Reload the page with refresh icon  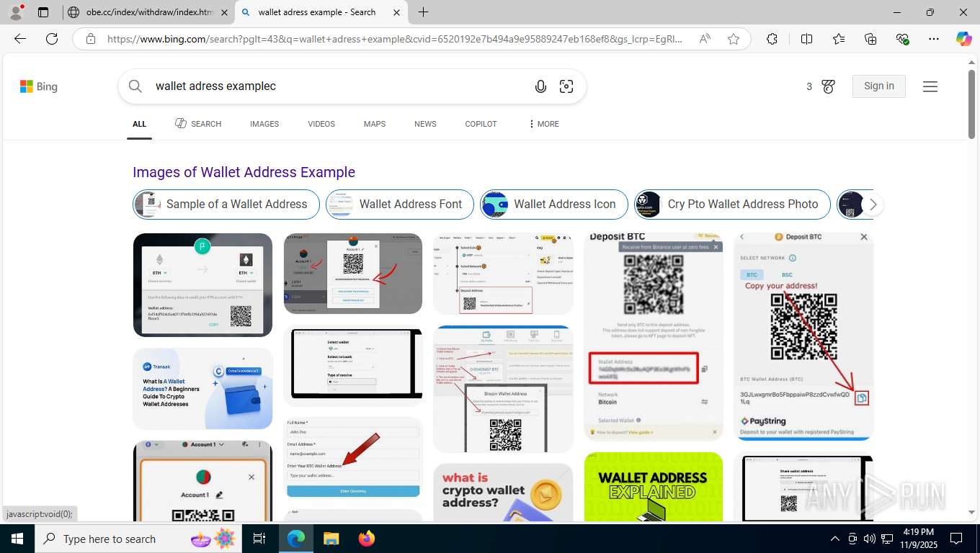point(52,39)
